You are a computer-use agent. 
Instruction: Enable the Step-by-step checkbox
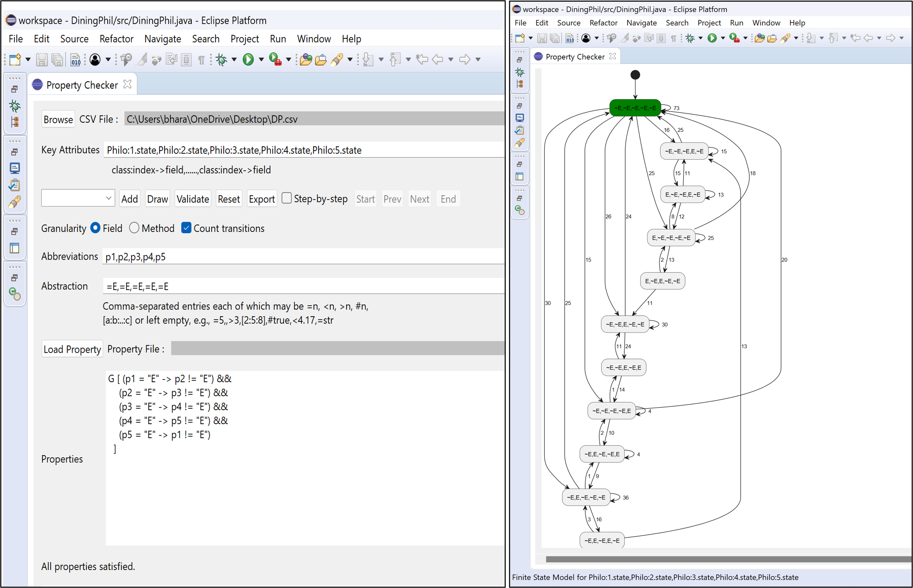pyautogui.click(x=287, y=198)
